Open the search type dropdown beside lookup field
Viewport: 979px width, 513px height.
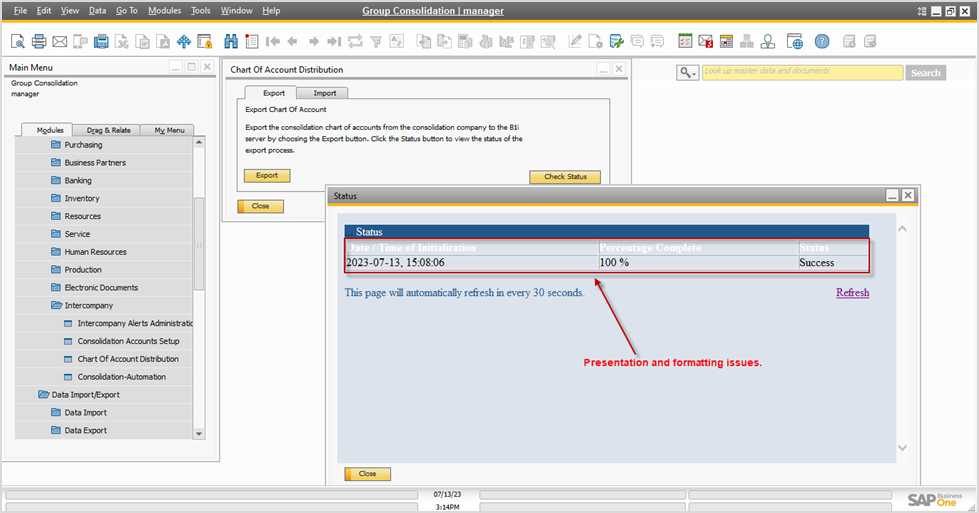pyautogui.click(x=687, y=73)
